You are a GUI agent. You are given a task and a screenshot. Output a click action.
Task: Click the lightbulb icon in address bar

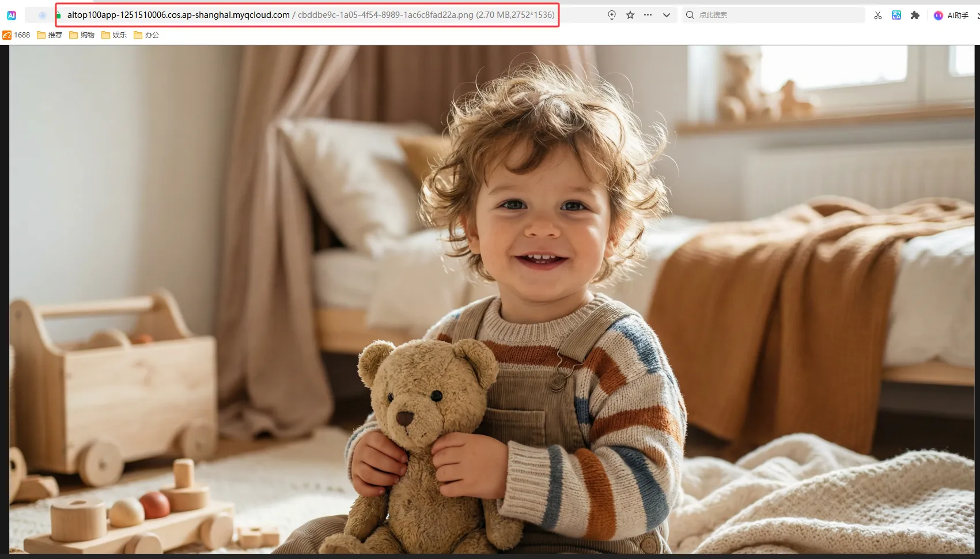pyautogui.click(x=612, y=15)
